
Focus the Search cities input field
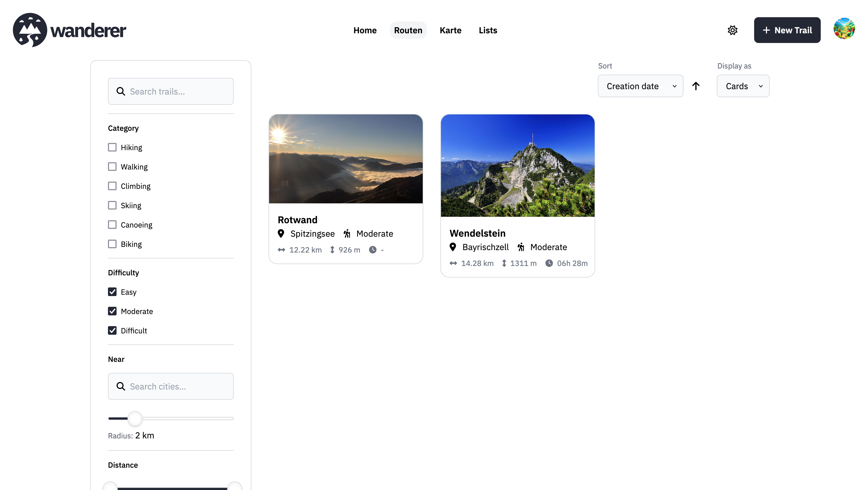pyautogui.click(x=171, y=386)
